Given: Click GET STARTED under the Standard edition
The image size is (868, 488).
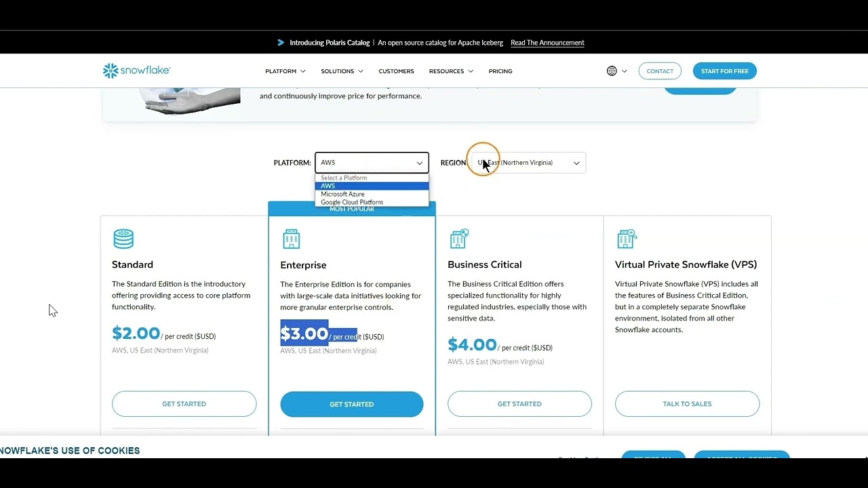Looking at the screenshot, I should point(184,404).
